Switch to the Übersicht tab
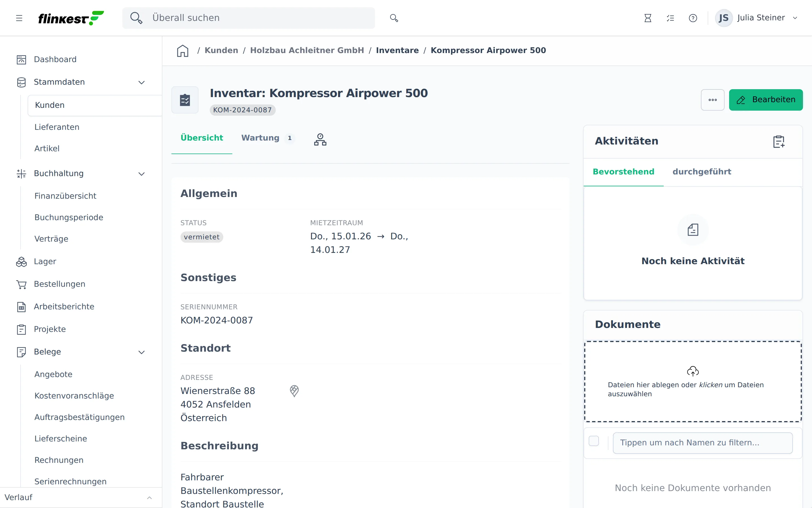This screenshot has height=508, width=812. (202, 138)
